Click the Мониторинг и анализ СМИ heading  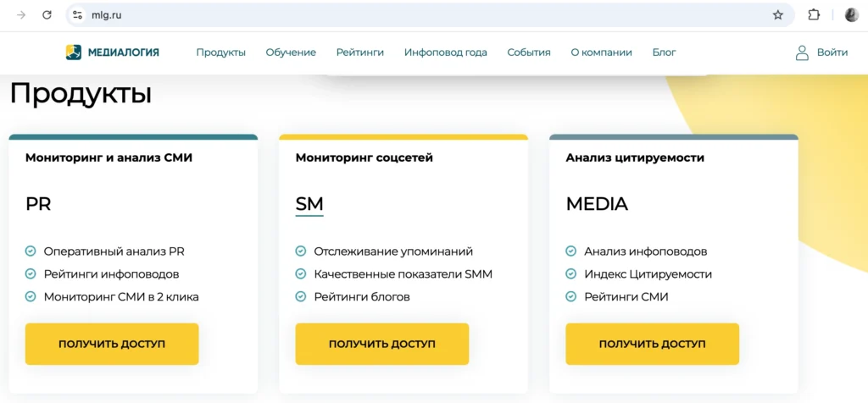[109, 157]
